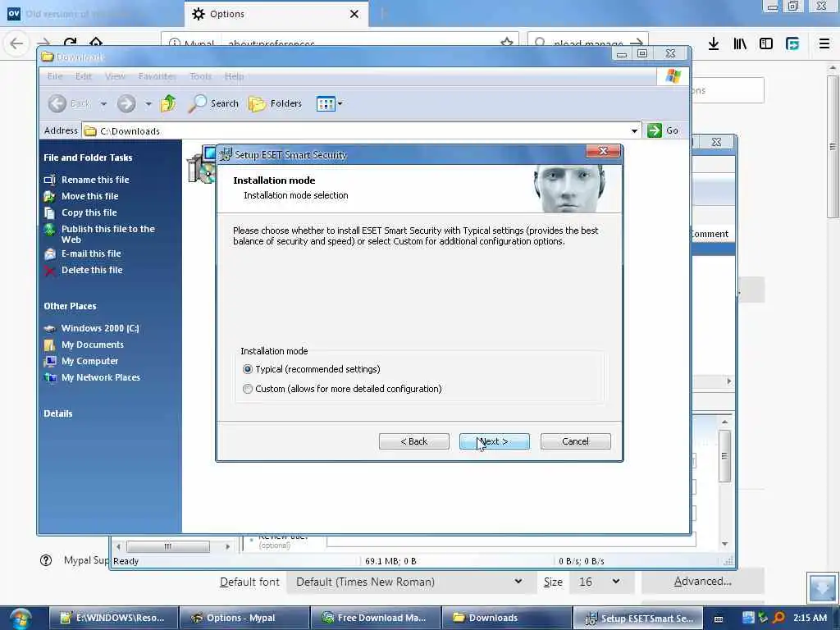Click E-mail this file task
The image size is (840, 630).
pyautogui.click(x=91, y=253)
